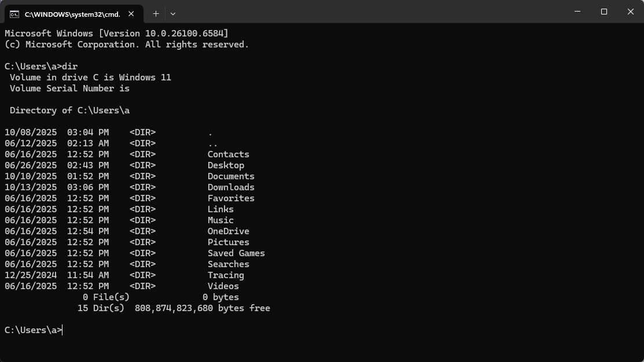Click the "Music" directory name
This screenshot has height=362, width=644.
coord(220,220)
